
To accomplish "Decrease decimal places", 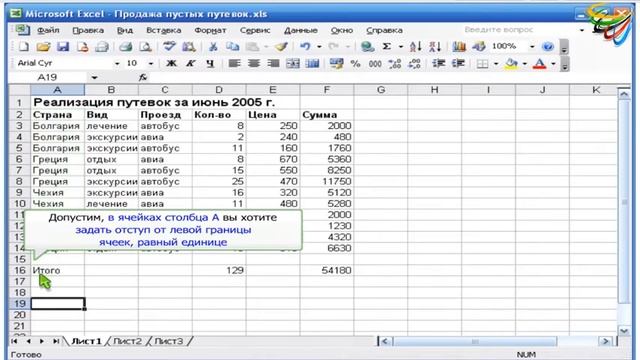I will [414, 64].
